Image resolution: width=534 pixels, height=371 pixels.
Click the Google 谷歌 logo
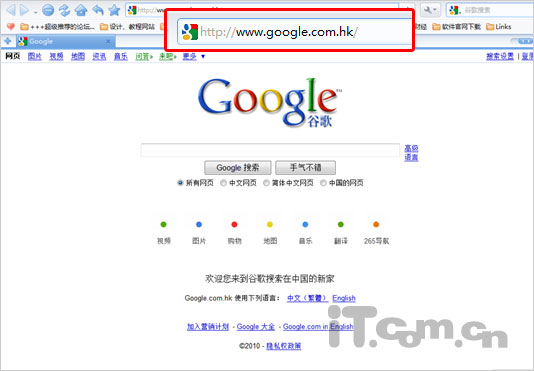[269, 102]
